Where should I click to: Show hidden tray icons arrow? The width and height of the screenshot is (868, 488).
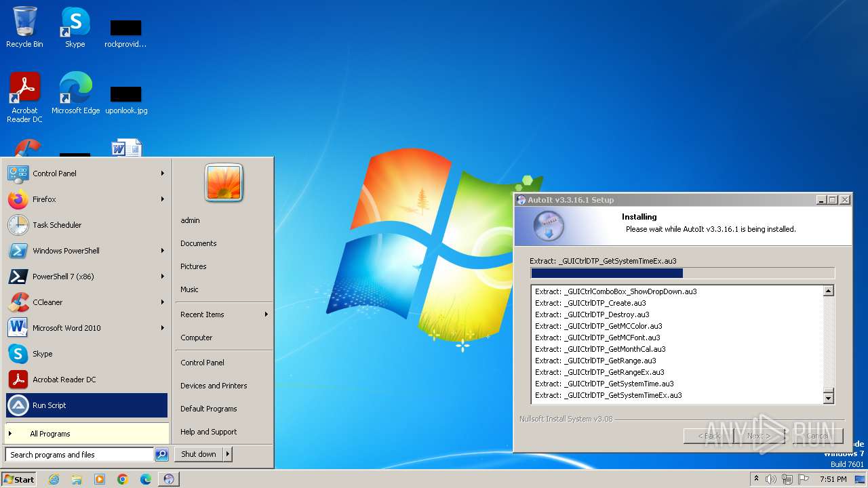pyautogui.click(x=757, y=479)
